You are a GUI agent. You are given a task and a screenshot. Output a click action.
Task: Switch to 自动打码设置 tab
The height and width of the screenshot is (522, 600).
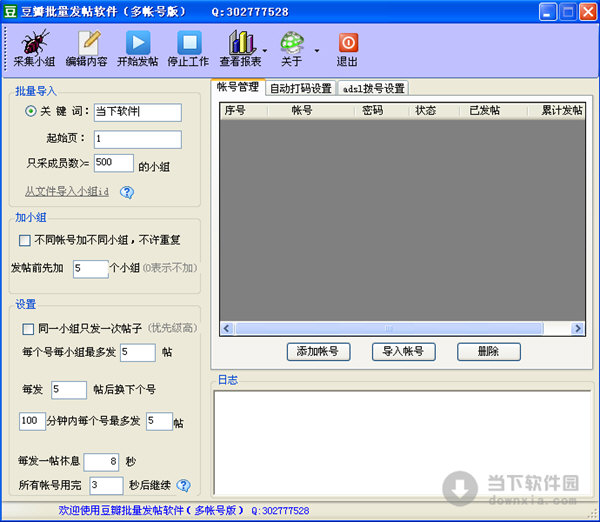coord(301,88)
